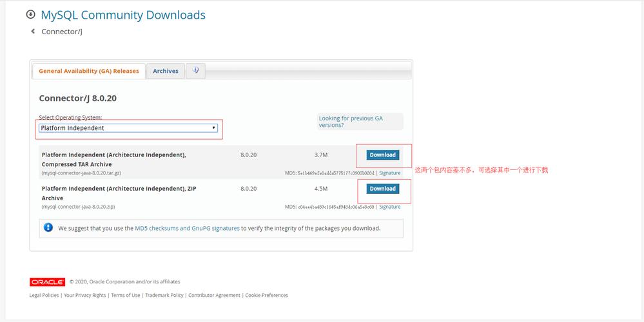The width and height of the screenshot is (644, 322).
Task: Click the Platform Independent ZIP Archive package title
Action: coord(119,193)
